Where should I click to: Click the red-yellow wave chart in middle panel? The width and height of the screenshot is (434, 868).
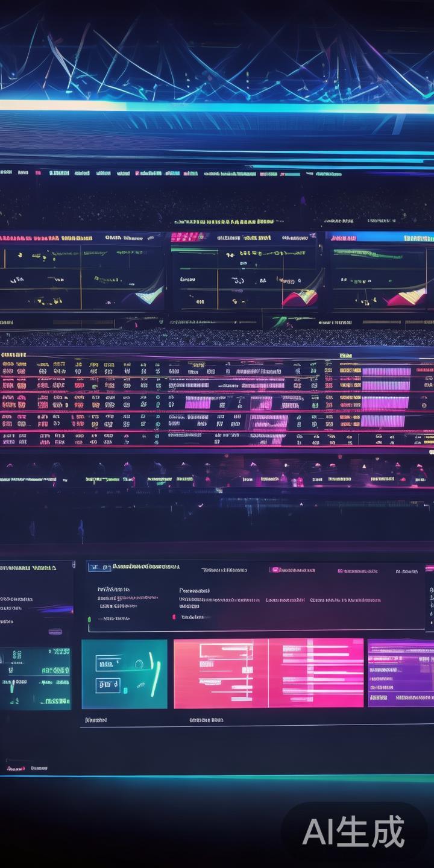click(300, 296)
